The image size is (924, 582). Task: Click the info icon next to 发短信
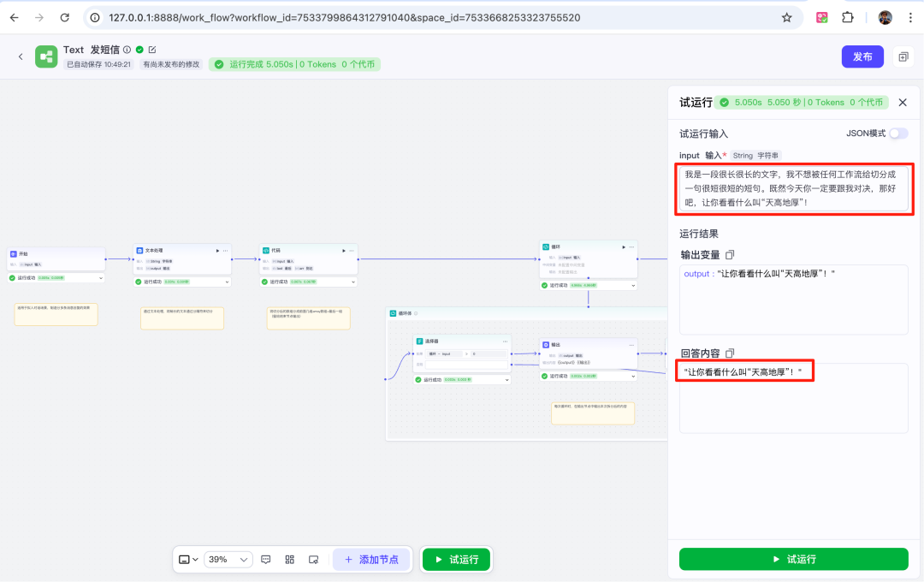[x=127, y=50]
